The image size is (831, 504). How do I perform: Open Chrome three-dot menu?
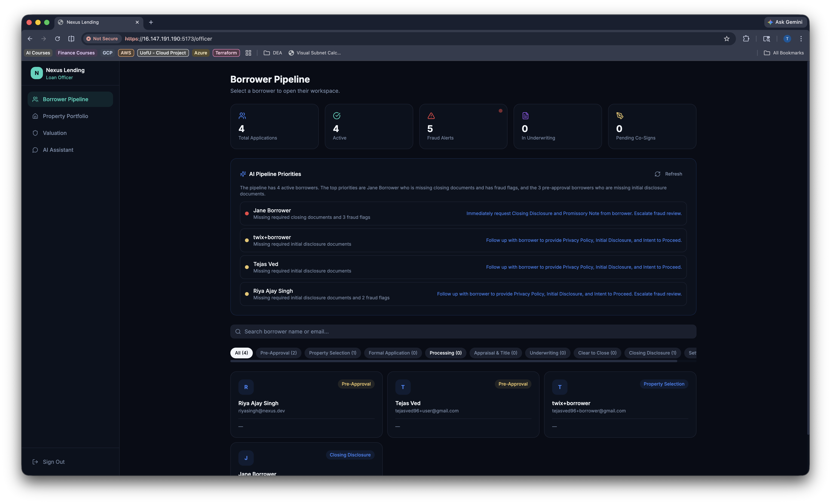click(x=801, y=39)
